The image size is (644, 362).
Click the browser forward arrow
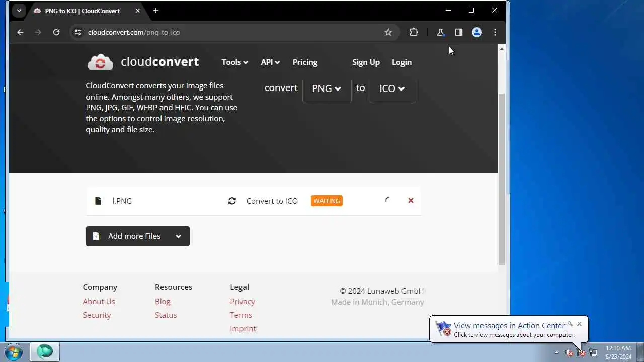pos(38,32)
